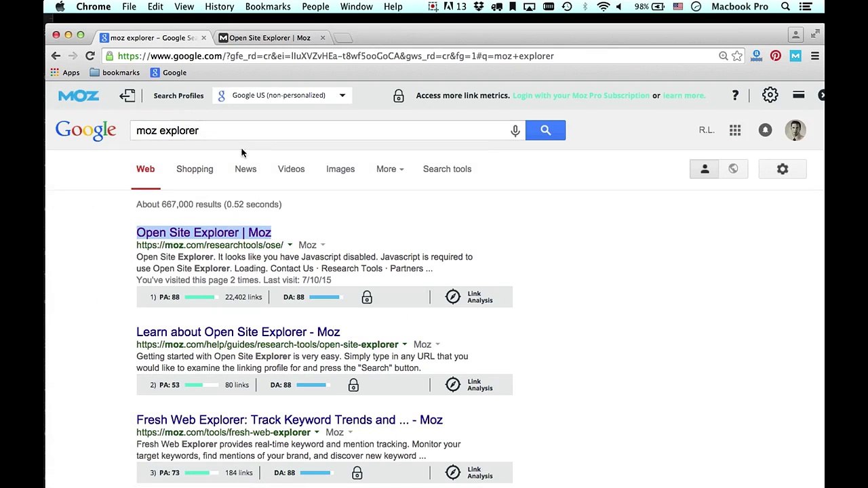
Task: Switch to the Images tab
Action: [340, 169]
